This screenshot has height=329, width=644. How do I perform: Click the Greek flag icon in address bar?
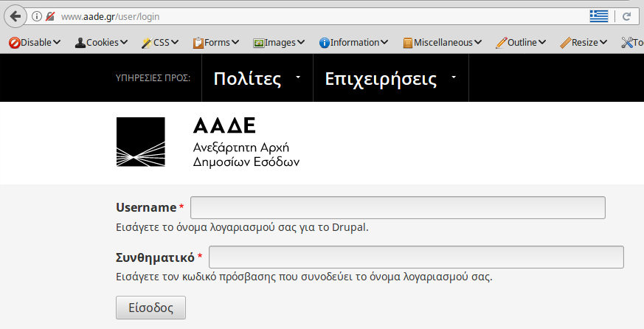tap(599, 16)
